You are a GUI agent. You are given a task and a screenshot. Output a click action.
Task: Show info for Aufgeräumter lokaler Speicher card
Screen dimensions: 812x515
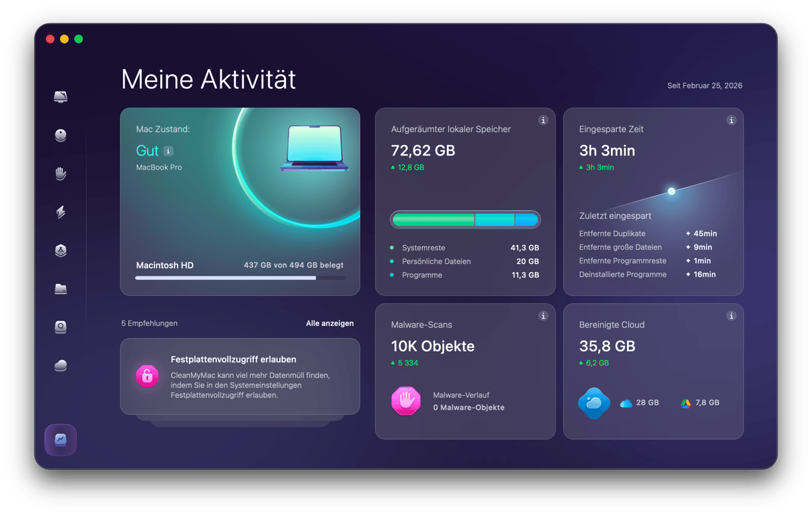(x=543, y=120)
